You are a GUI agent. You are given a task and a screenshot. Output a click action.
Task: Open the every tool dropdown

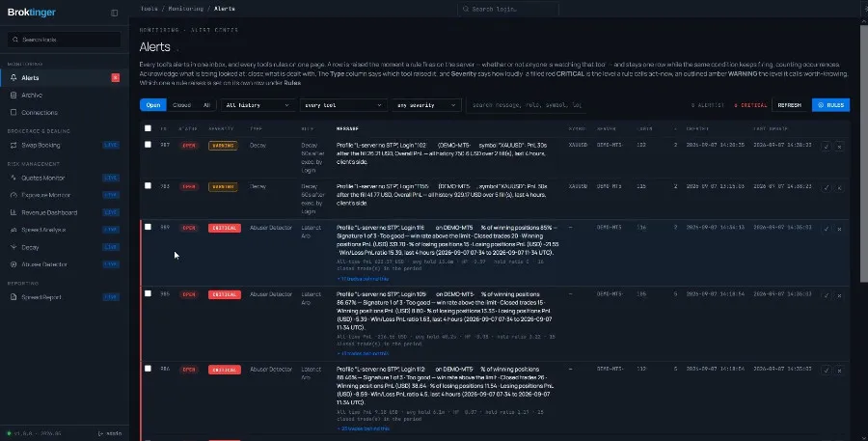(x=342, y=105)
